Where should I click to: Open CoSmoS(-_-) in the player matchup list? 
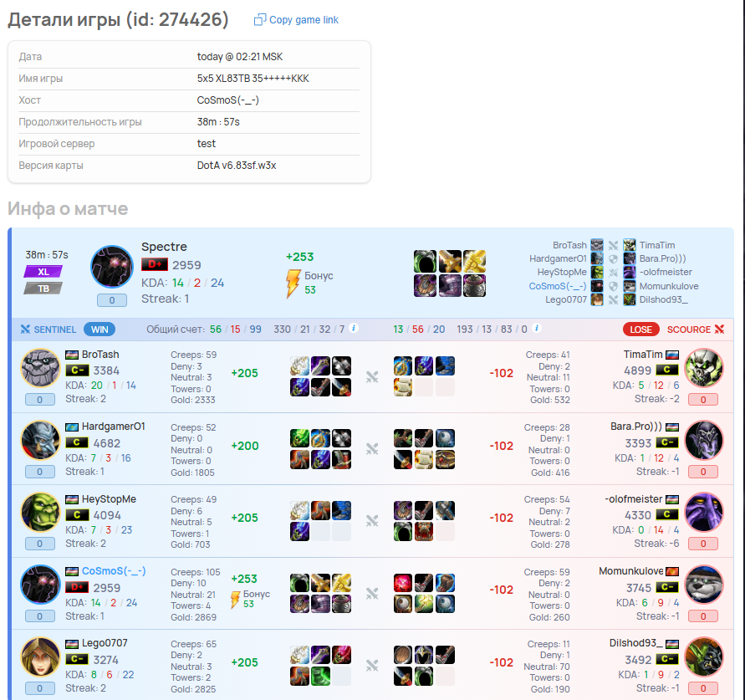click(x=558, y=286)
